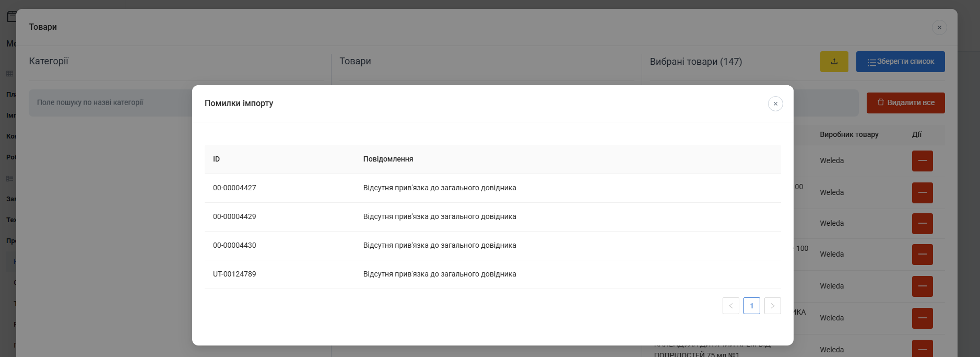The image size is (980, 357).
Task: Go to the previous errors page
Action: (x=730, y=306)
